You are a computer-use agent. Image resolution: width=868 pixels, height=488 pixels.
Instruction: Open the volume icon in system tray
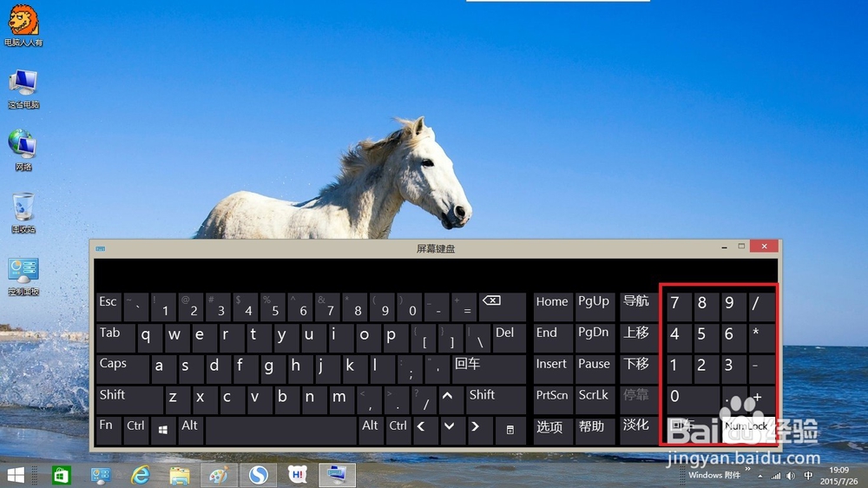791,476
